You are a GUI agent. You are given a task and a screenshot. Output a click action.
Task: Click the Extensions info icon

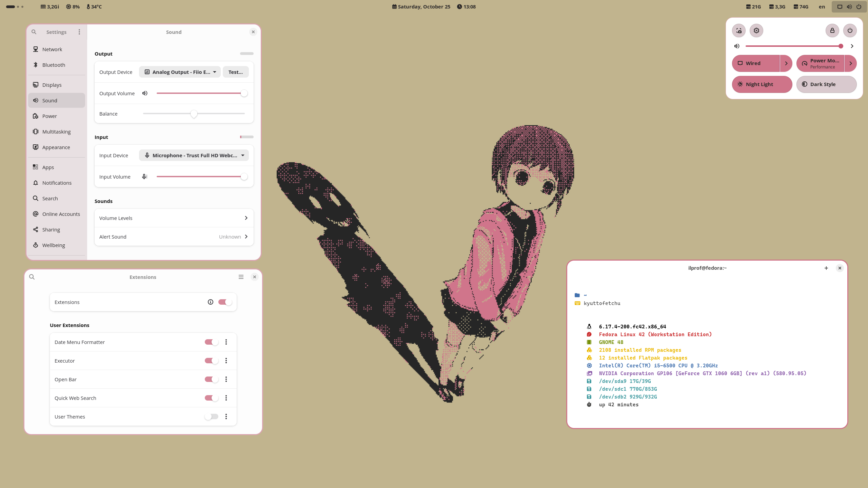(x=211, y=302)
